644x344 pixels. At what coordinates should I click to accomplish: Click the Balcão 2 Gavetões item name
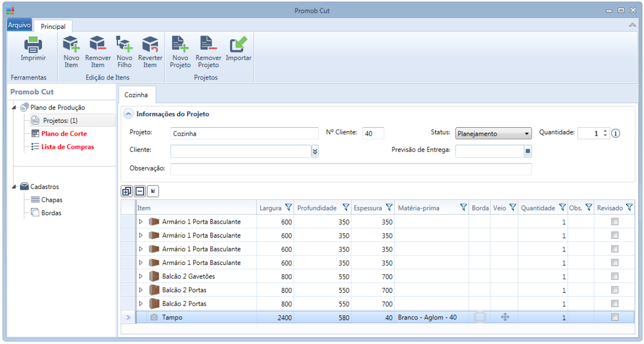[188, 276]
